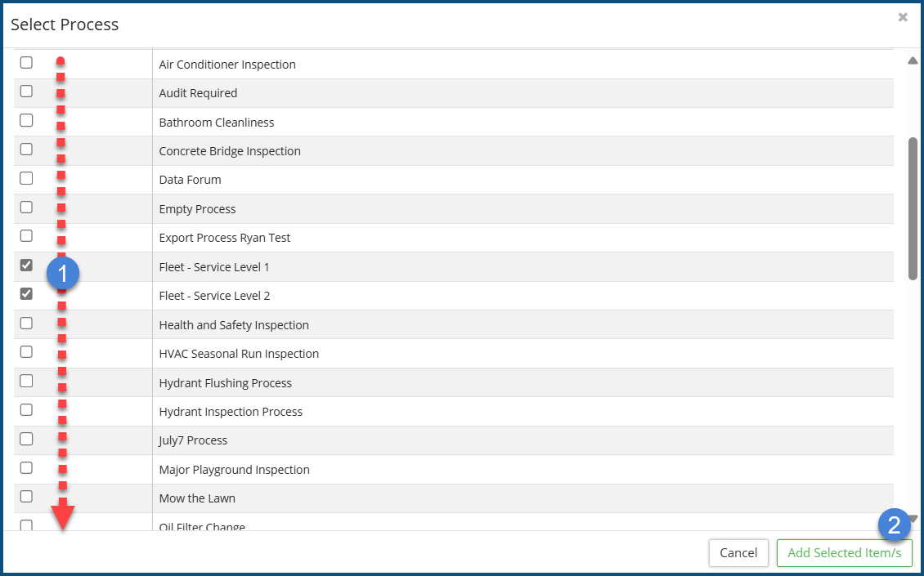Image resolution: width=924 pixels, height=576 pixels.
Task: Tick the Audit Required checkbox
Action: [26, 92]
